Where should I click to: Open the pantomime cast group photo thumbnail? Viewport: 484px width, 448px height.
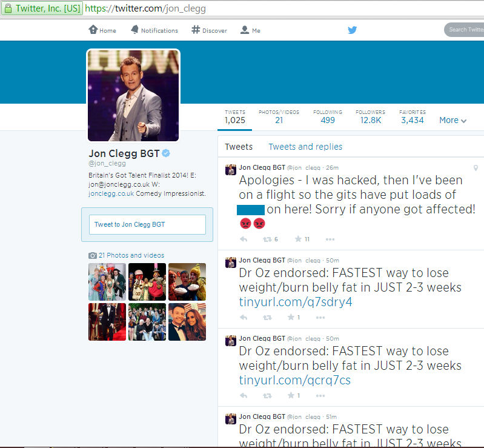click(x=107, y=282)
